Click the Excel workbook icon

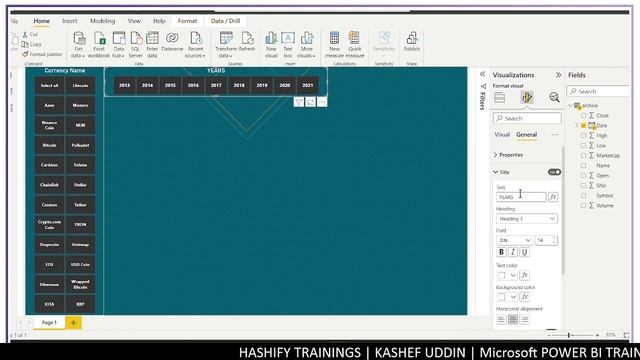pos(99,38)
